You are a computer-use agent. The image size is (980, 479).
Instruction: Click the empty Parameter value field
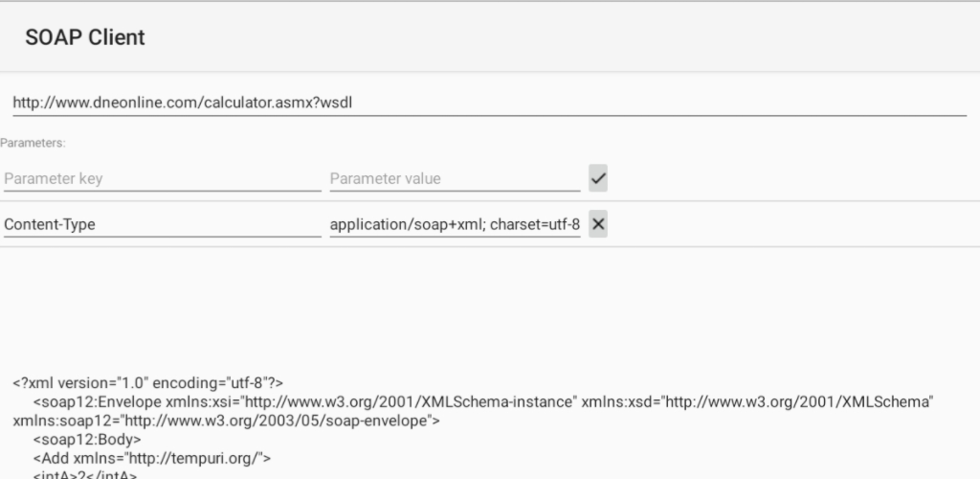pos(455,178)
